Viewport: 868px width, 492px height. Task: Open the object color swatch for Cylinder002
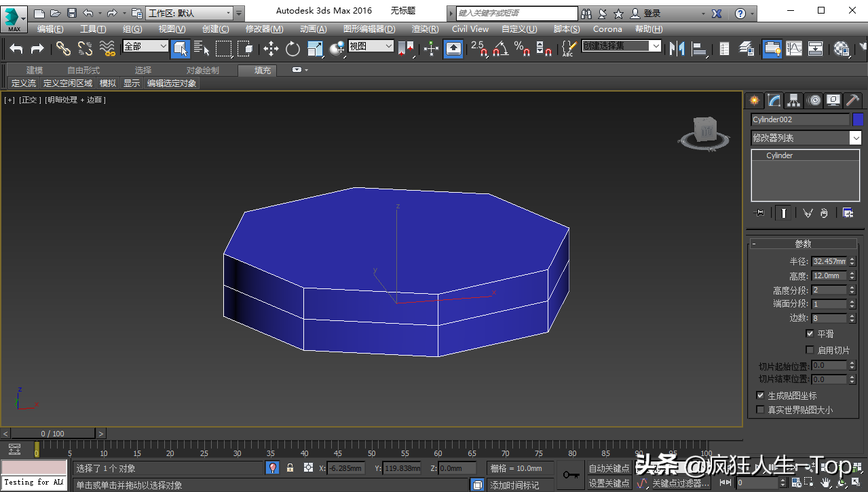[x=858, y=119]
